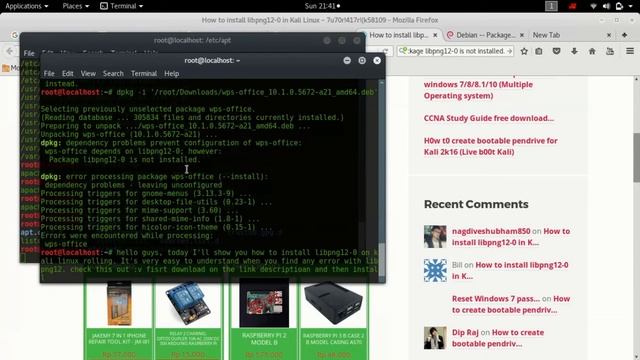The width and height of the screenshot is (640, 360).
Task: Close the New Tab tab in Firefox
Action: click(609, 35)
